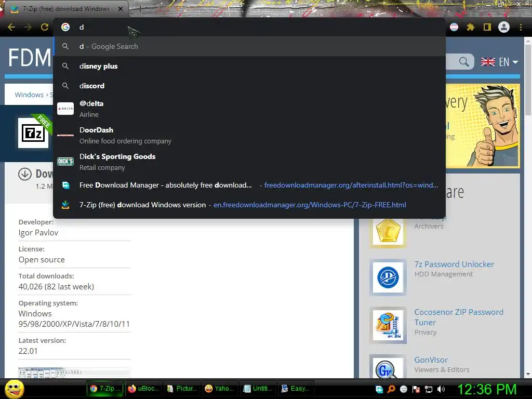The width and height of the screenshot is (532, 399).
Task: Open the 7z Password Unlocker link
Action: pos(454,264)
